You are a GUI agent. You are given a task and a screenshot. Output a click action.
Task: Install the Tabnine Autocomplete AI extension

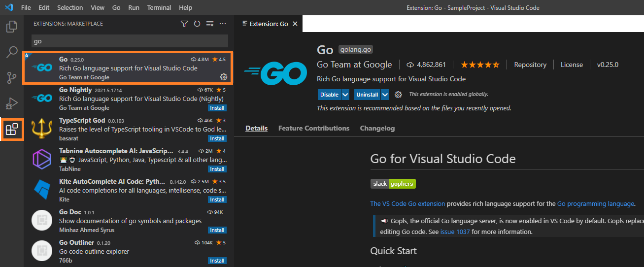tap(217, 169)
